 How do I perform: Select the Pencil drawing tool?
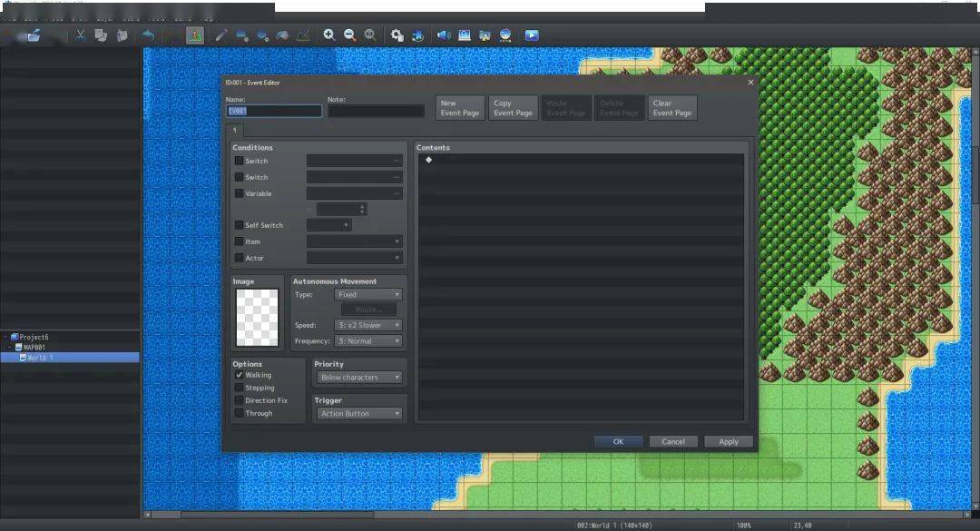tap(221, 35)
